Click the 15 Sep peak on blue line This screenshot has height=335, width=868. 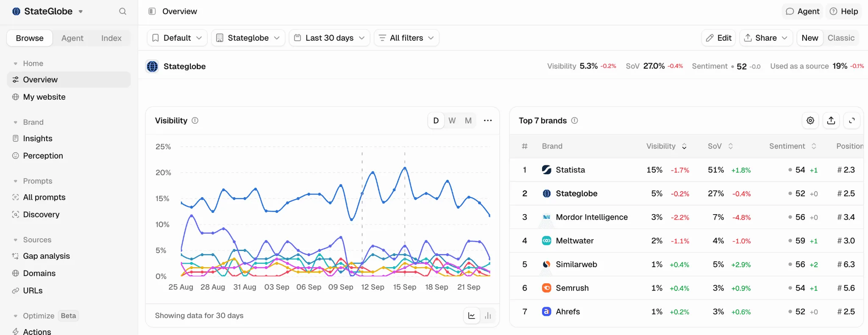[405, 168]
